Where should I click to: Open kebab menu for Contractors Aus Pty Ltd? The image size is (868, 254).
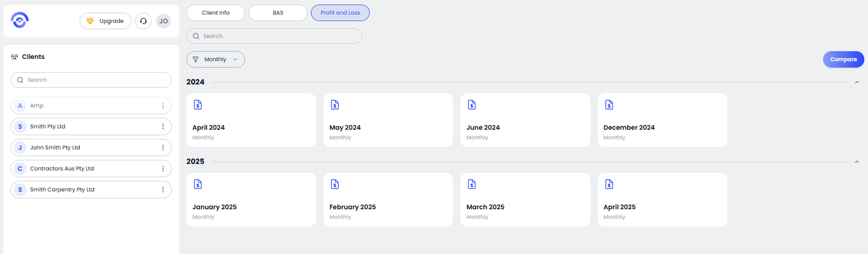[163, 169]
